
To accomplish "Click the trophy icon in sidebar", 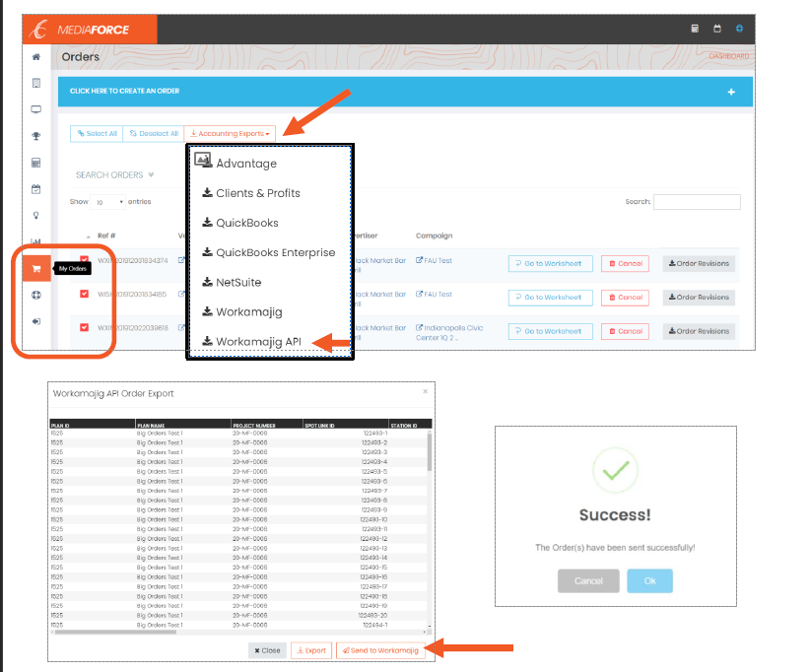I will pyautogui.click(x=36, y=136).
